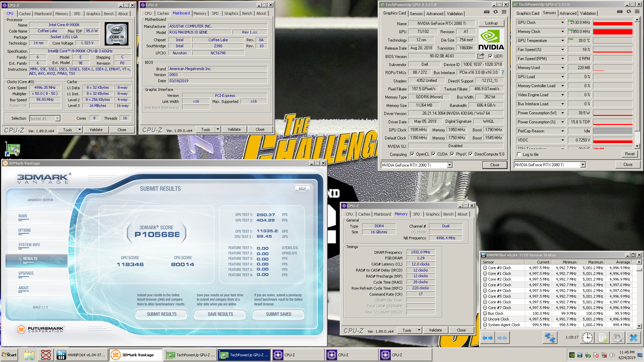The height and width of the screenshot is (362, 644).
Task: Click the HWiNFO log file add icon
Action: coord(603,338)
